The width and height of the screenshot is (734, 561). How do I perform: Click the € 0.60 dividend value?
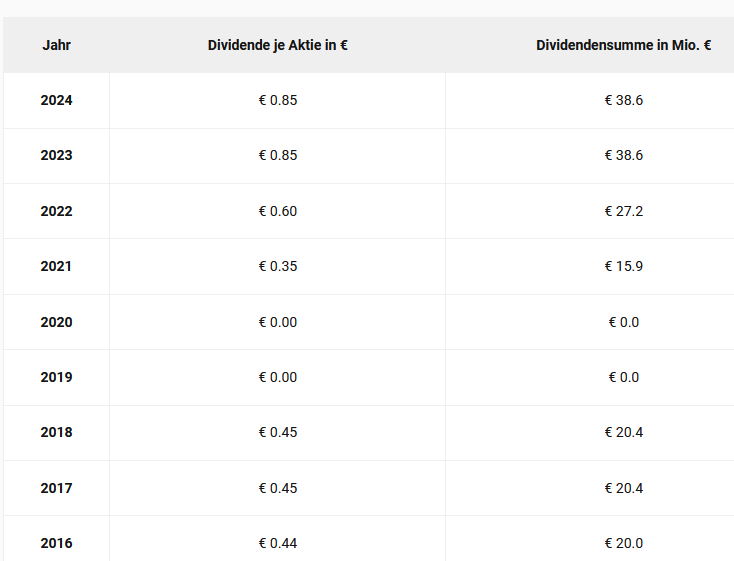click(x=277, y=211)
